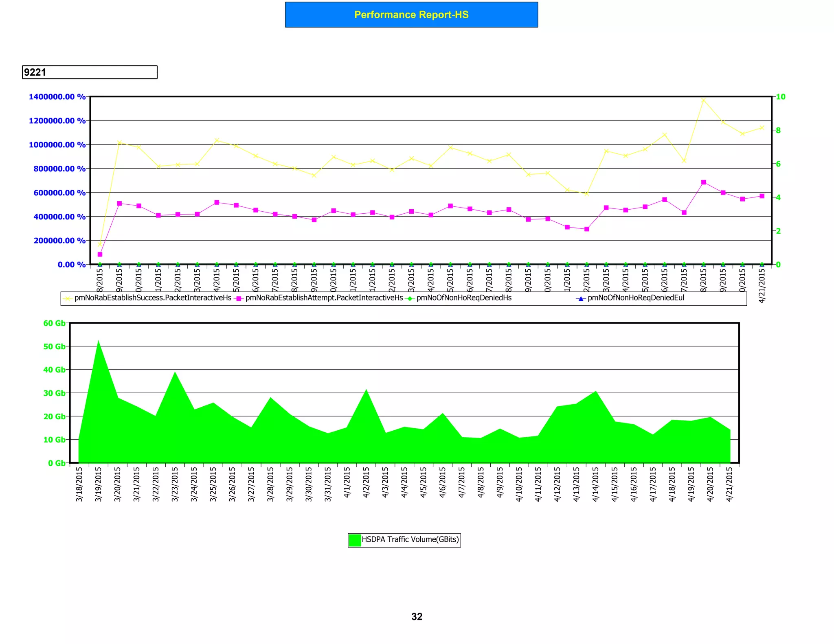Click the first yellow x data point
This screenshot has width=834, height=644.
pyautogui.click(x=100, y=244)
